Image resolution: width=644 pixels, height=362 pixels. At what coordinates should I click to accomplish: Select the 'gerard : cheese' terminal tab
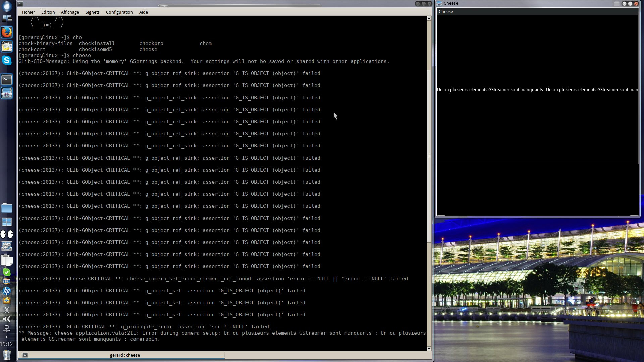(124, 355)
